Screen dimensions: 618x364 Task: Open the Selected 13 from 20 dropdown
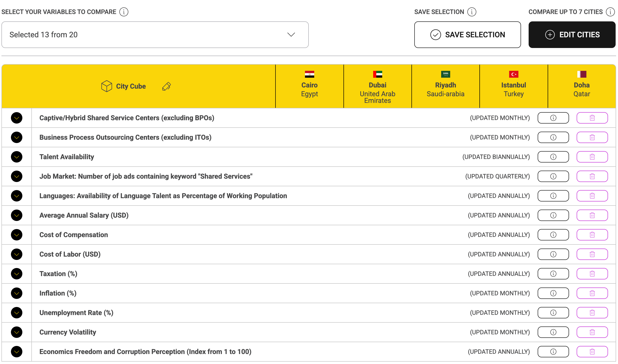[155, 35]
